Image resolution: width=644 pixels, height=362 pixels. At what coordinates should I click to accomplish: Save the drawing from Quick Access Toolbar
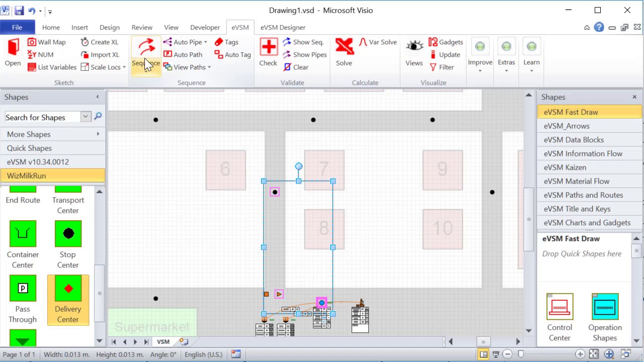[19, 11]
